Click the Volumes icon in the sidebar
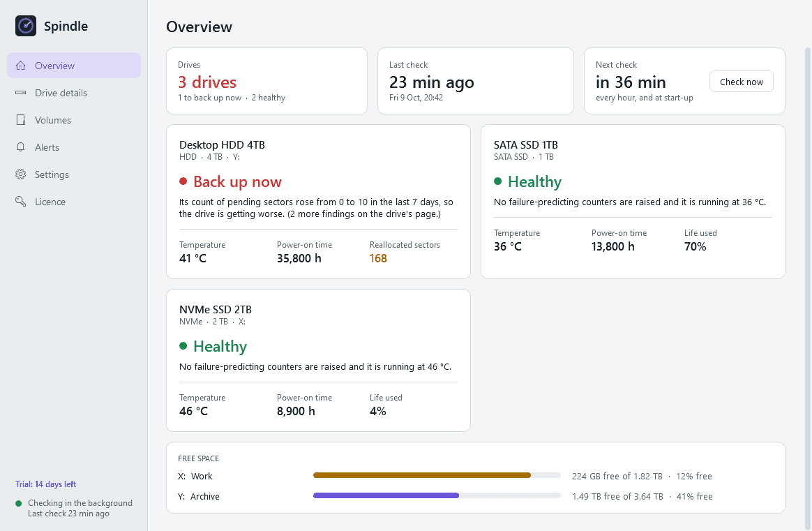This screenshot has height=531, width=812. pos(21,120)
